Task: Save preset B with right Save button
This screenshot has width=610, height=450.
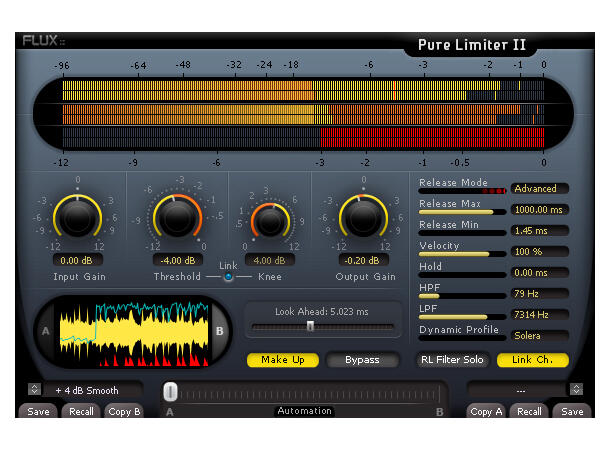Action: tap(572, 411)
